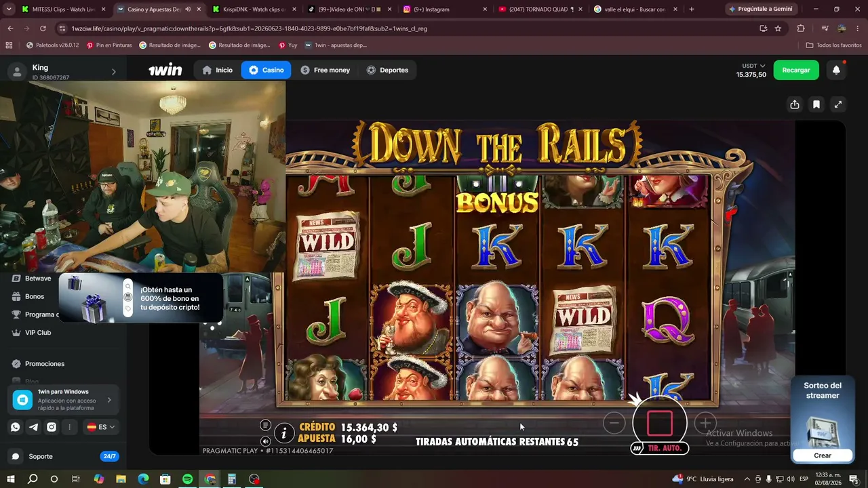This screenshot has height=488, width=868.
Task: Select the Casino tab
Action: pos(266,70)
